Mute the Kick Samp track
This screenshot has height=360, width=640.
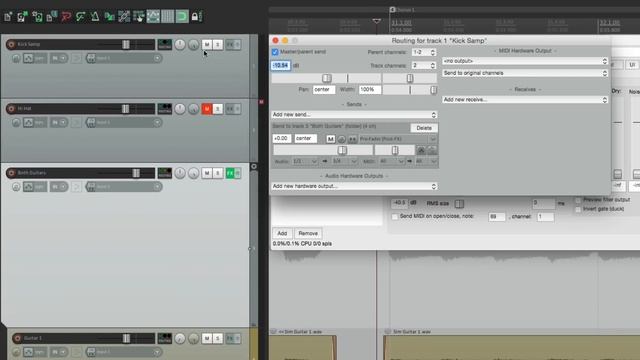tap(207, 44)
